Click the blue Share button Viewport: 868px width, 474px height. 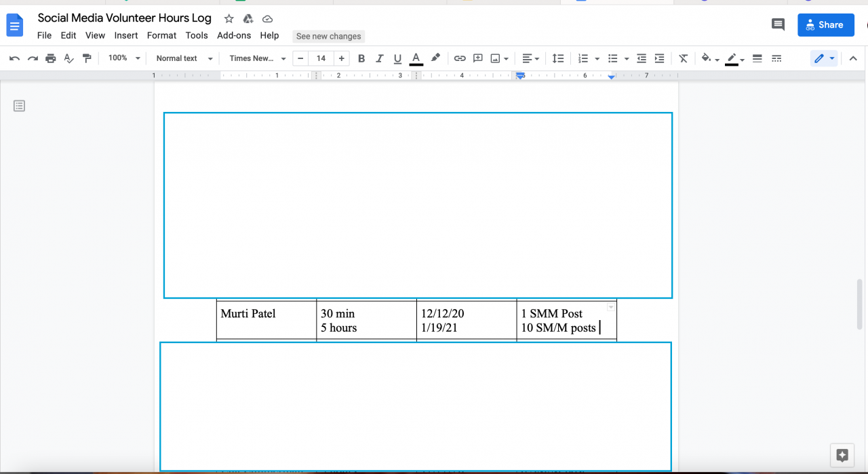[x=826, y=24]
